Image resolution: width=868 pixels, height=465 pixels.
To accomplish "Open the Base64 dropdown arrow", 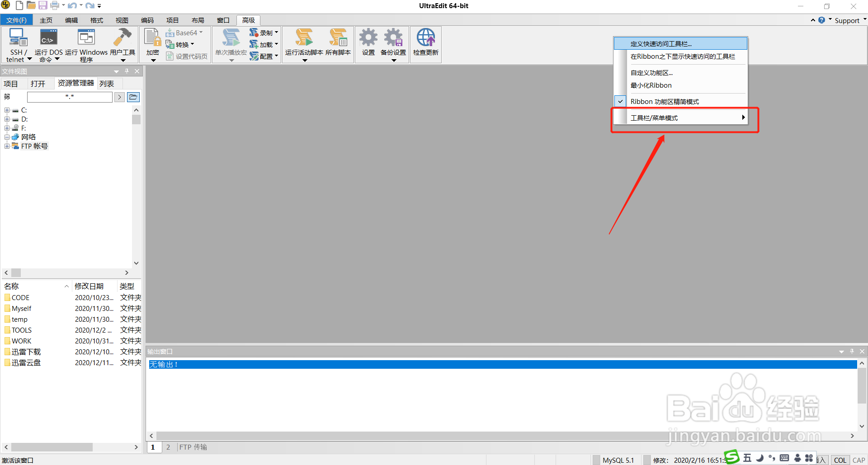I will (x=201, y=33).
